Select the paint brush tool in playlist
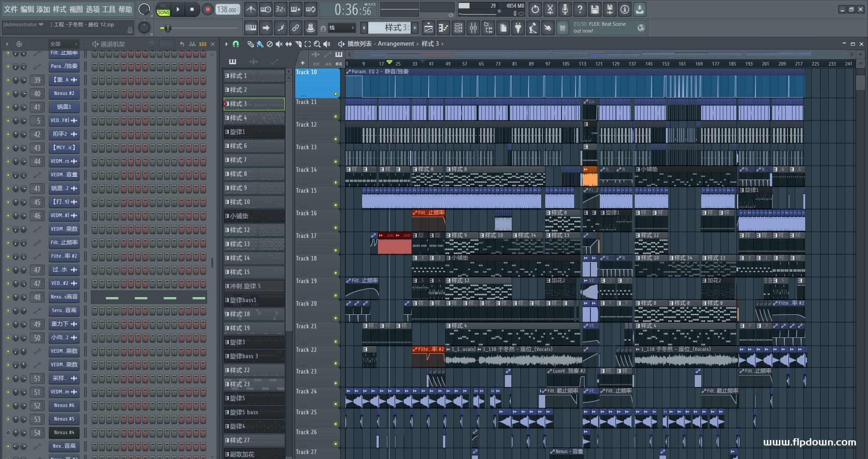The width and height of the screenshot is (868, 459). [260, 44]
